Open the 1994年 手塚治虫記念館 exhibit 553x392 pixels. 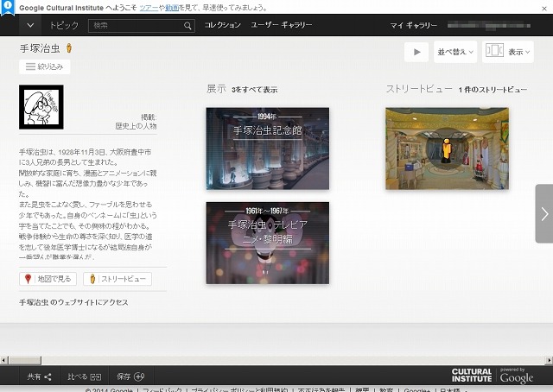pyautogui.click(x=268, y=149)
